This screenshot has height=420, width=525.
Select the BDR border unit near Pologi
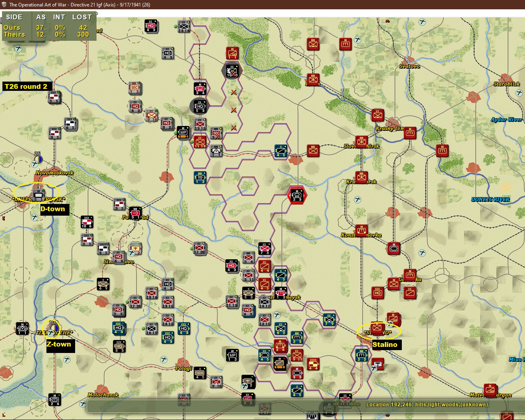tap(200, 373)
